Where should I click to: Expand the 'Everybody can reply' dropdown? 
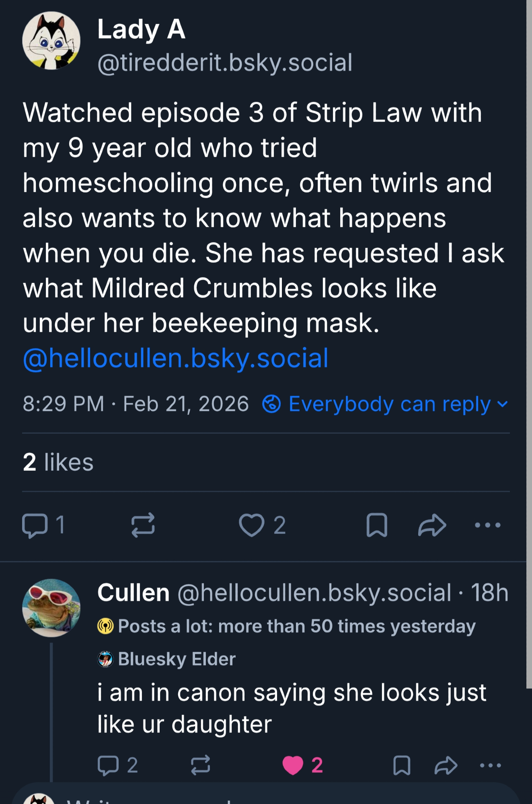385,404
